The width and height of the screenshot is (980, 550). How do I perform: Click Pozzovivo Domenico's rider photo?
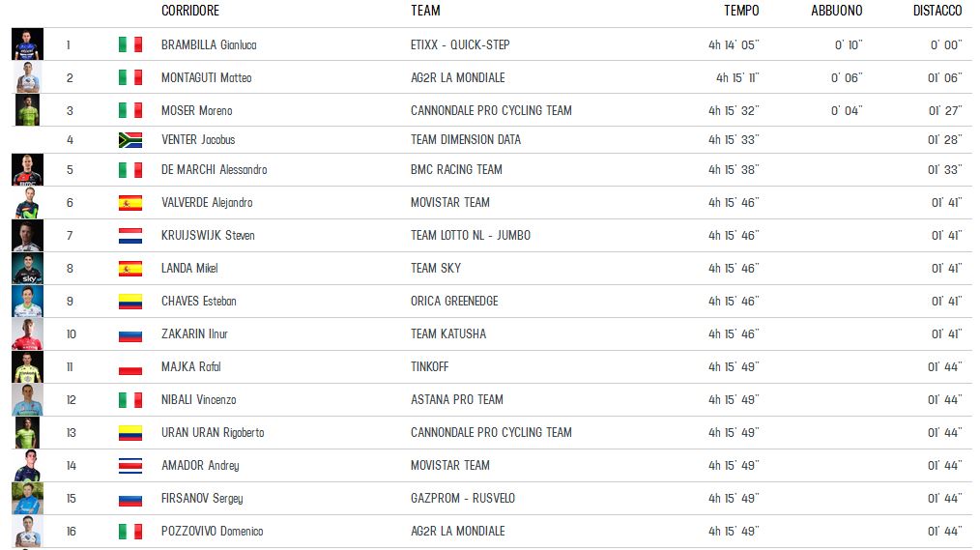[x=27, y=532]
